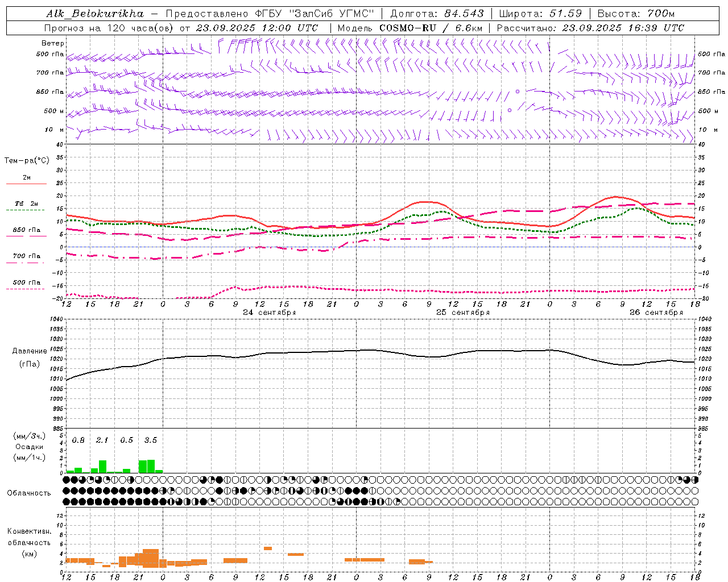Click the Широта: 51.59 value
The width and height of the screenshot is (728, 582).
coord(540,14)
